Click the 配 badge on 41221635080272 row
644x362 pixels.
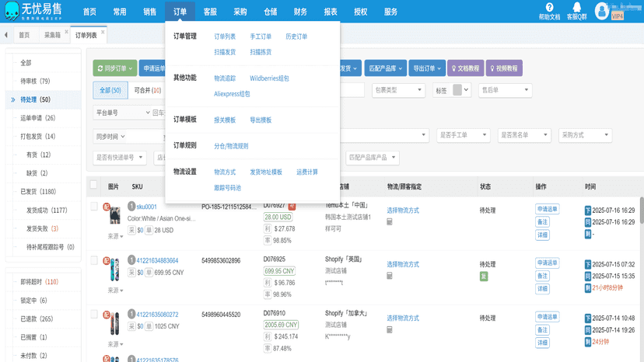click(x=107, y=315)
